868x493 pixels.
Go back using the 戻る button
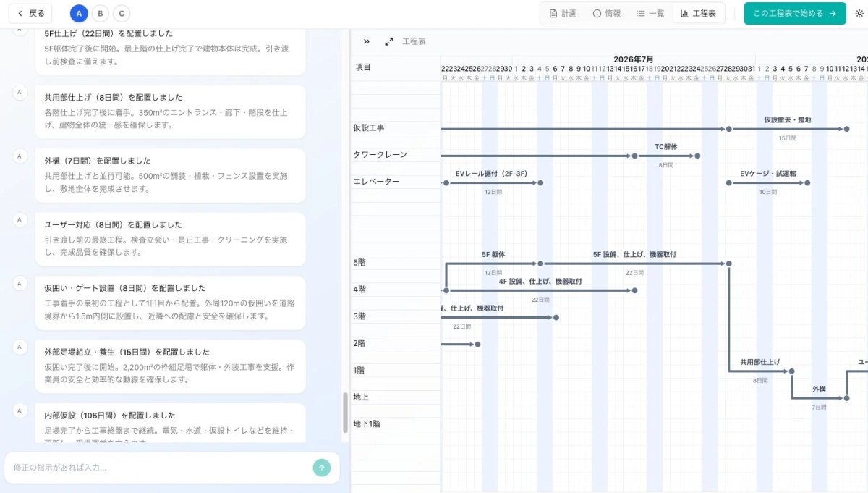click(30, 13)
